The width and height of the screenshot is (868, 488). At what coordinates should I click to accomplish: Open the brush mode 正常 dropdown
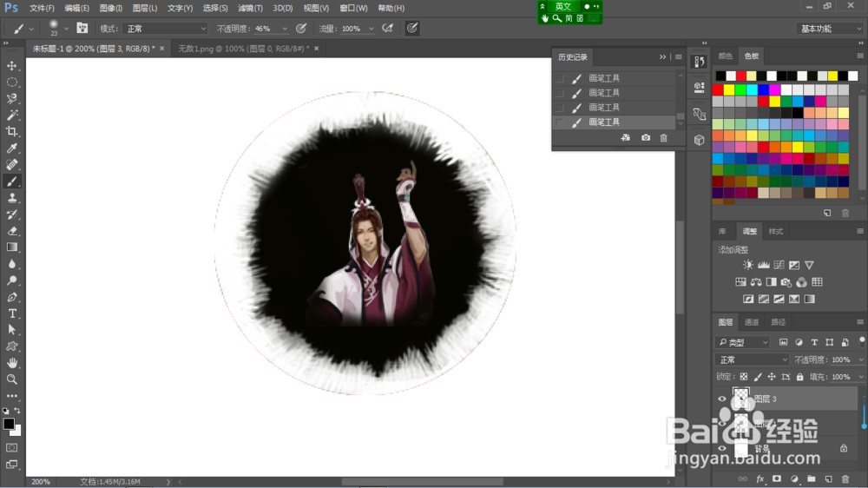[166, 29]
